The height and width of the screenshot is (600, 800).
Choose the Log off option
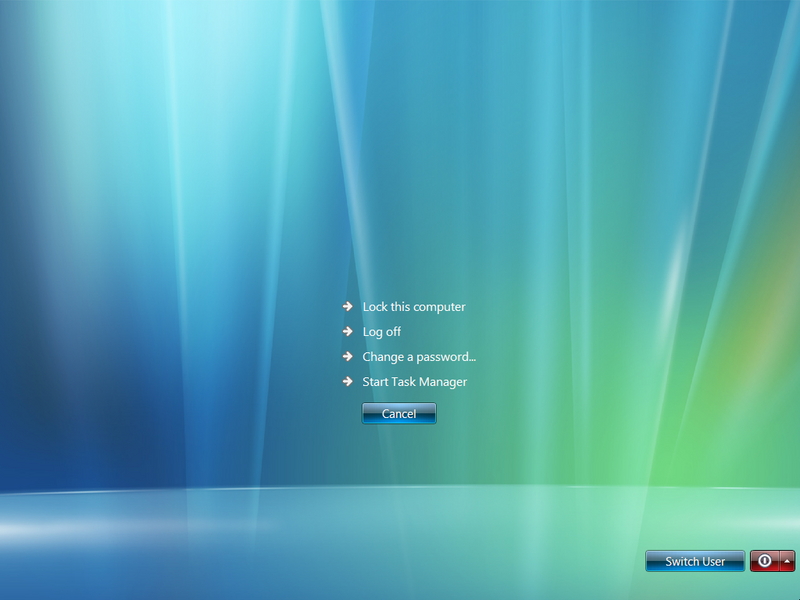(382, 332)
